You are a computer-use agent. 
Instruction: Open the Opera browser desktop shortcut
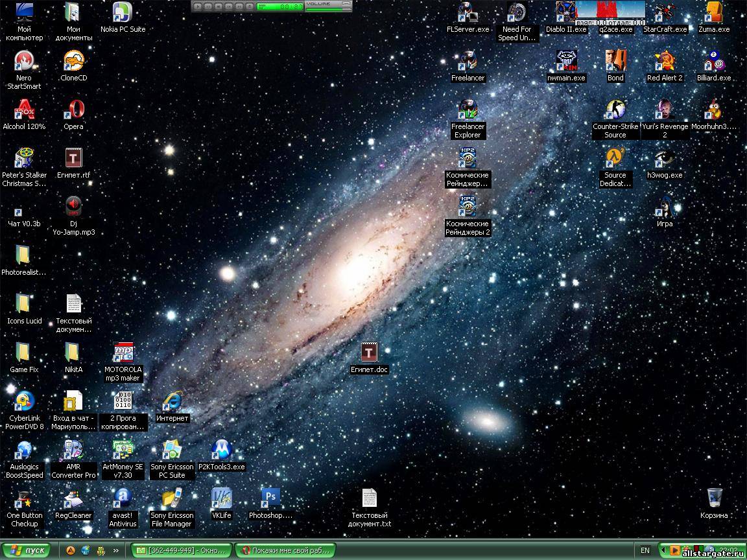point(73,109)
